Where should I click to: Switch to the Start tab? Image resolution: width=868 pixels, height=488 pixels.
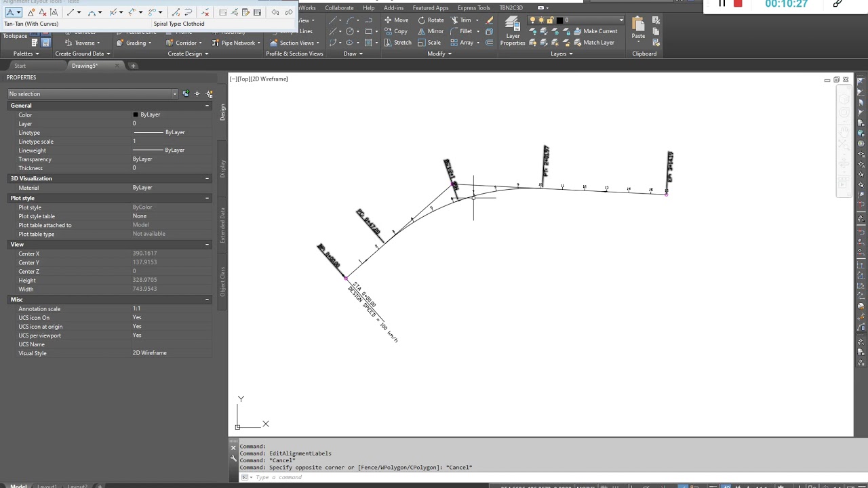pos(20,66)
